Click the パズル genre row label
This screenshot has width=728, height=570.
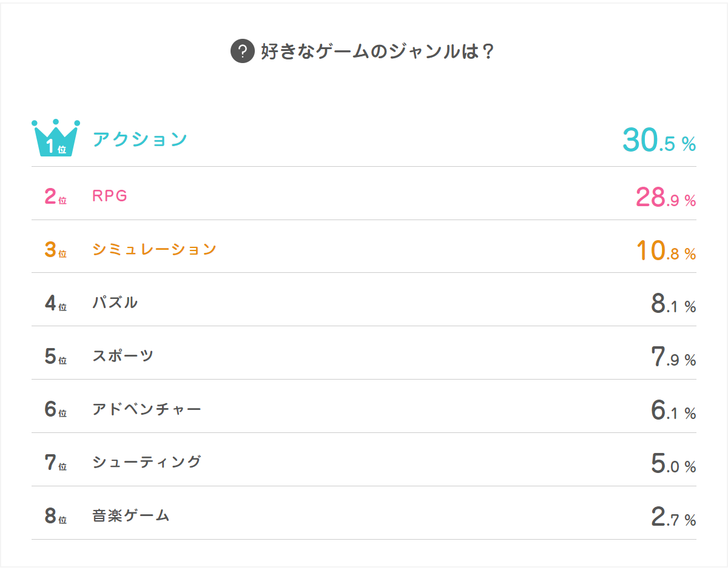click(115, 302)
